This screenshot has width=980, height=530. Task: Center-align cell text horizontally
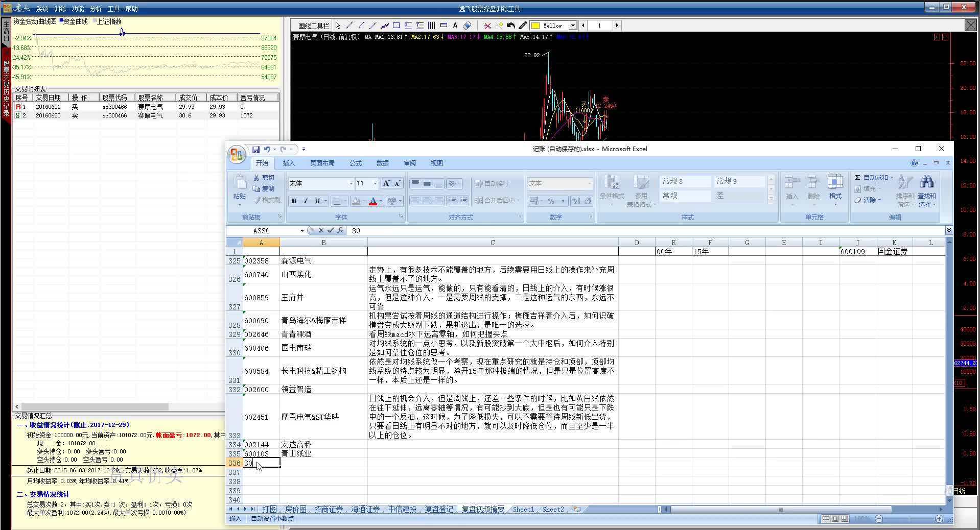coord(427,201)
